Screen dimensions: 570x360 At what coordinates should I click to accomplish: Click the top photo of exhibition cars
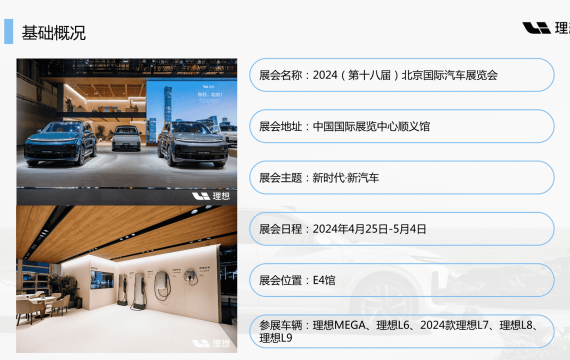127,132
